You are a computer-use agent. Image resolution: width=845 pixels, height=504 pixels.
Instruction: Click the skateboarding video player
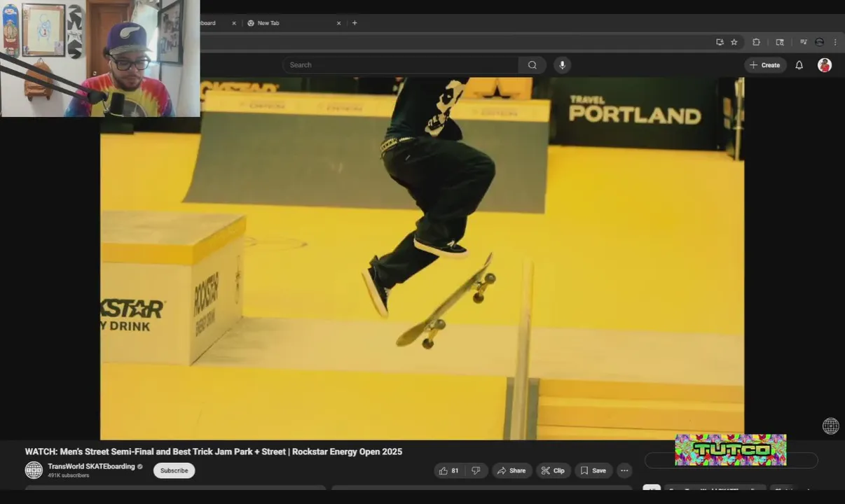pos(422,258)
